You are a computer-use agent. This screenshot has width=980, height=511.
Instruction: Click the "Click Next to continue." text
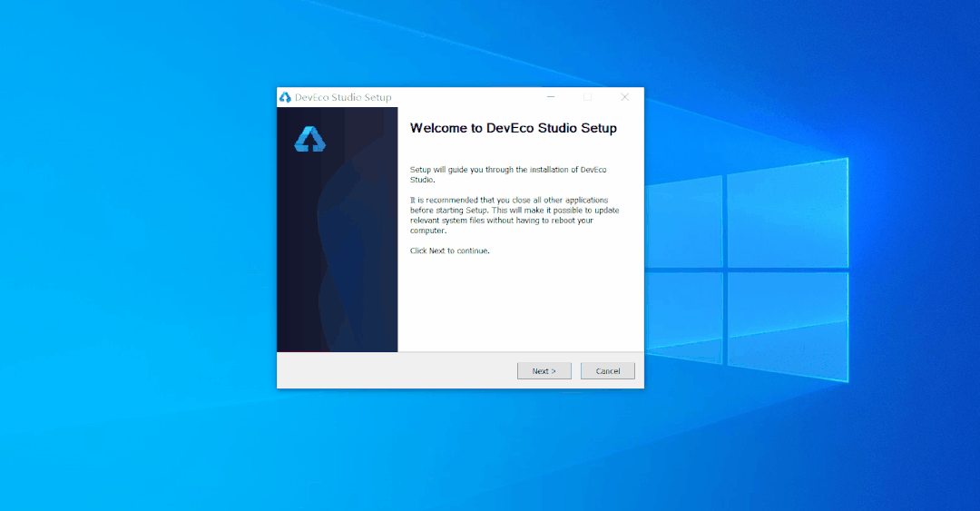tap(450, 251)
